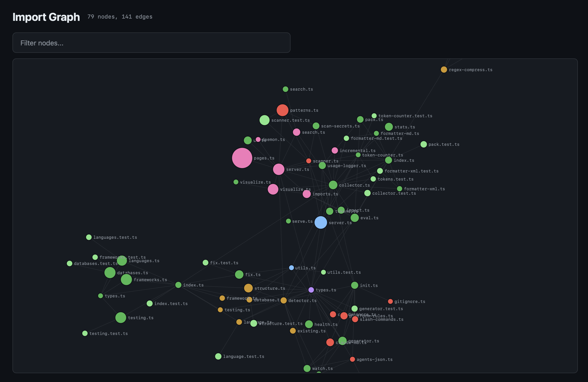The image size is (588, 382).
Task: Click the scanner.test.ts label
Action: (x=291, y=120)
